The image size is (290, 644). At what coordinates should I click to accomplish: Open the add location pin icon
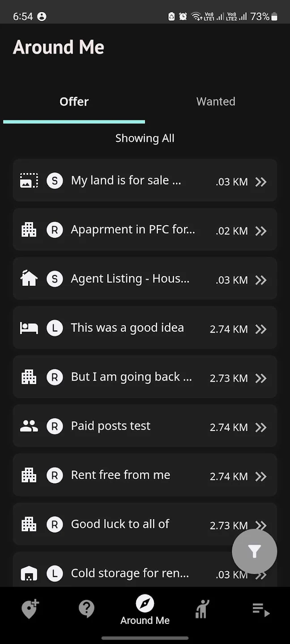(30, 609)
